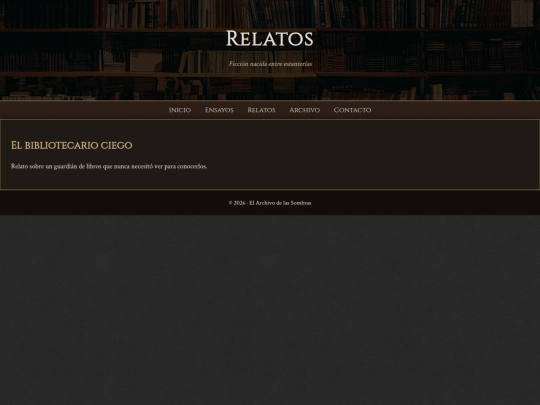Click the footer copyright El Archivo de las Sombras

coord(270,203)
